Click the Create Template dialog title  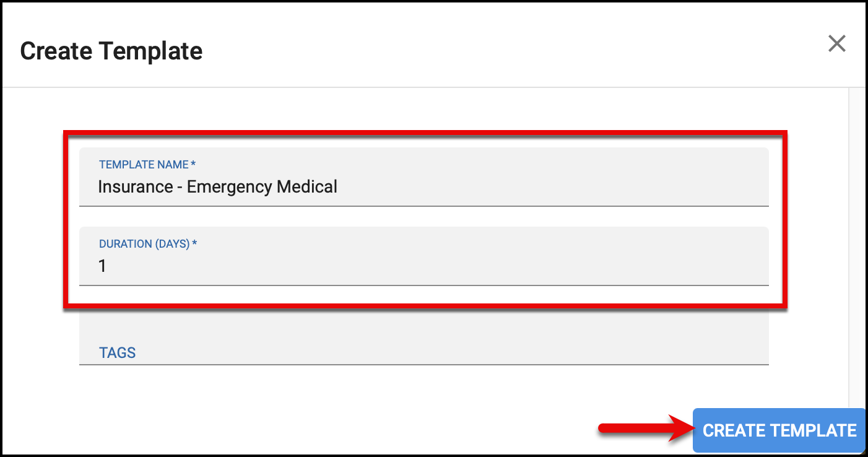[x=111, y=51]
